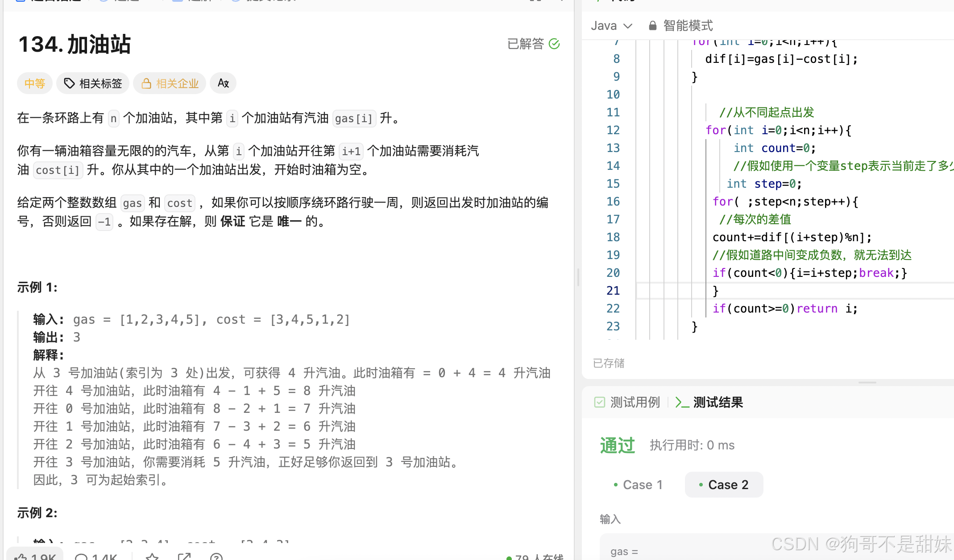Open the comments bubble icon
Viewport: 954px width, 560px height.
(81, 556)
